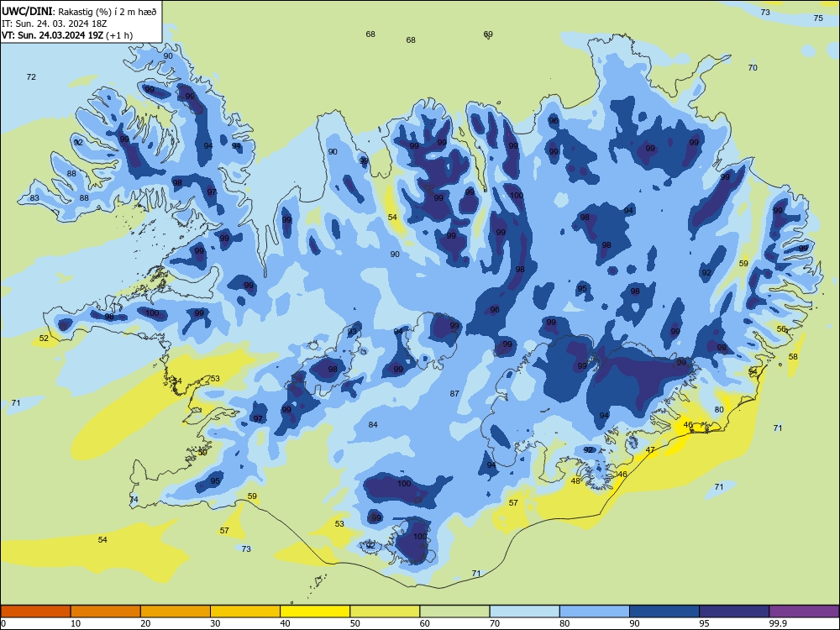
Task: Click the map humidity value 52
Action: tap(44, 338)
